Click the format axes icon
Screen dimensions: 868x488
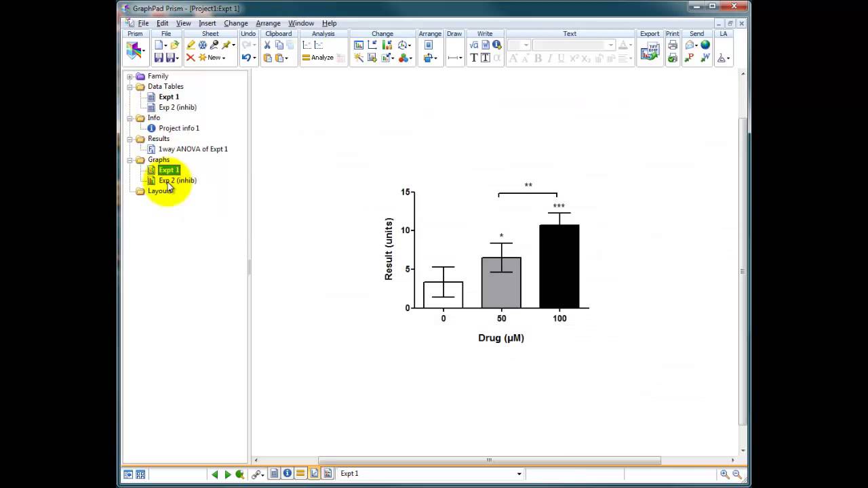(372, 45)
